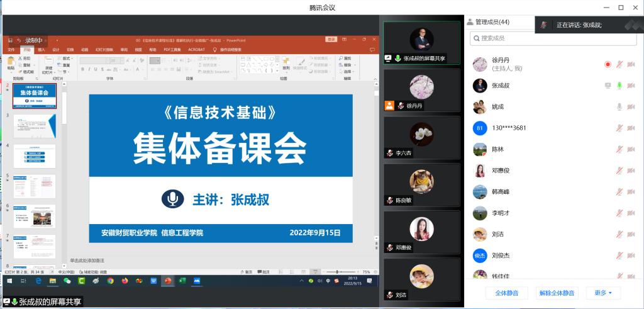644x309 pixels.
Task: Click the camera icon beside 陈林
Action: point(631,149)
